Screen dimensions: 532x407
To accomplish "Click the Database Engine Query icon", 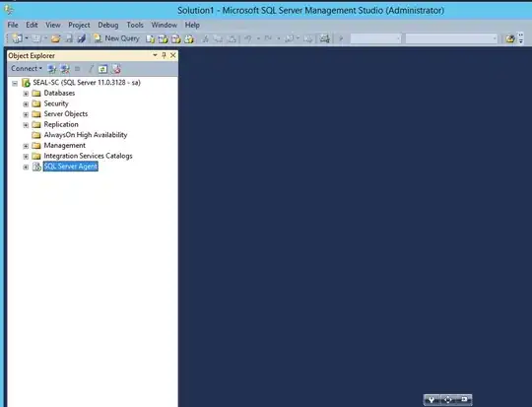I will [150, 39].
